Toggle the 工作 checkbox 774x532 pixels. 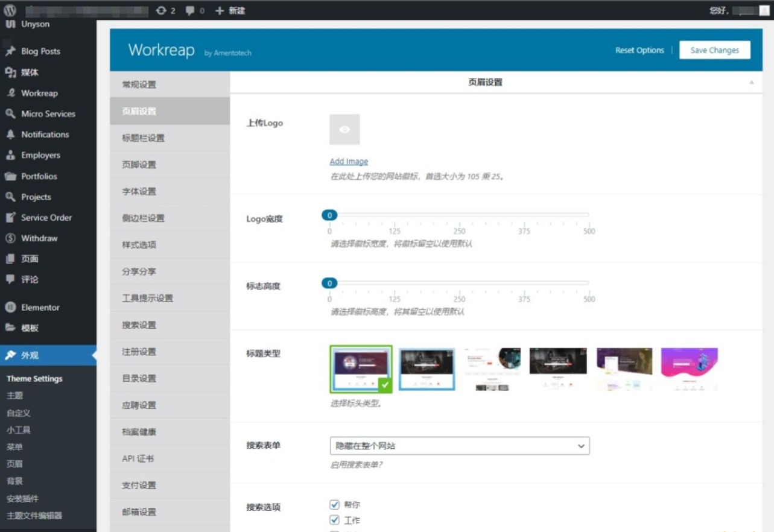(335, 520)
